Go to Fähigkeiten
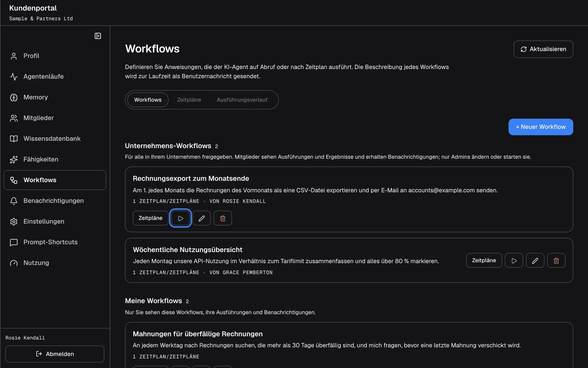The height and width of the screenshot is (368, 588). pyautogui.click(x=55, y=159)
